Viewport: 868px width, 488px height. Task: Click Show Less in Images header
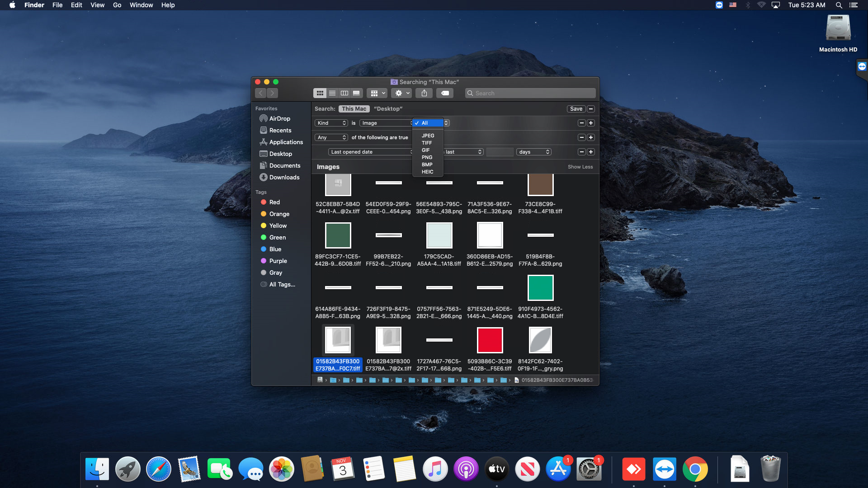tap(580, 167)
